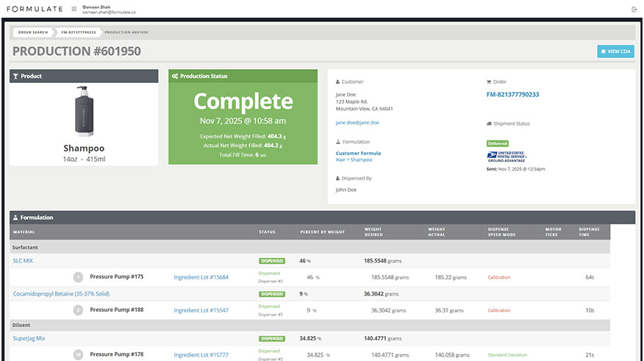Open the hamburger menu beside Formulate logo
The width and height of the screenshot is (644, 361).
pos(74,9)
